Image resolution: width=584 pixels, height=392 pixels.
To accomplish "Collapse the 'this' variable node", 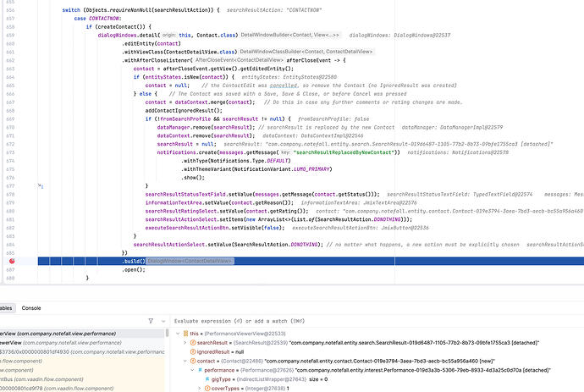I will (x=178, y=334).
